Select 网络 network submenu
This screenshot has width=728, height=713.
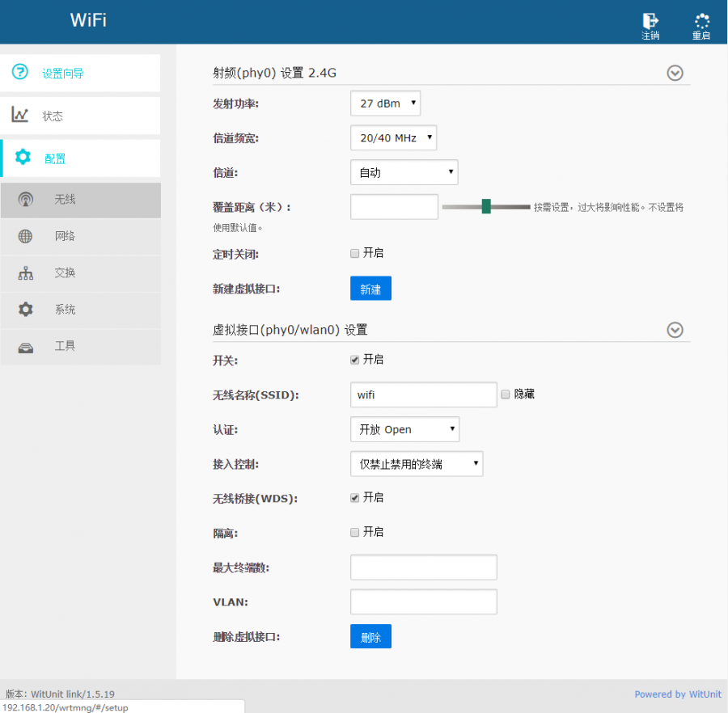click(x=81, y=237)
